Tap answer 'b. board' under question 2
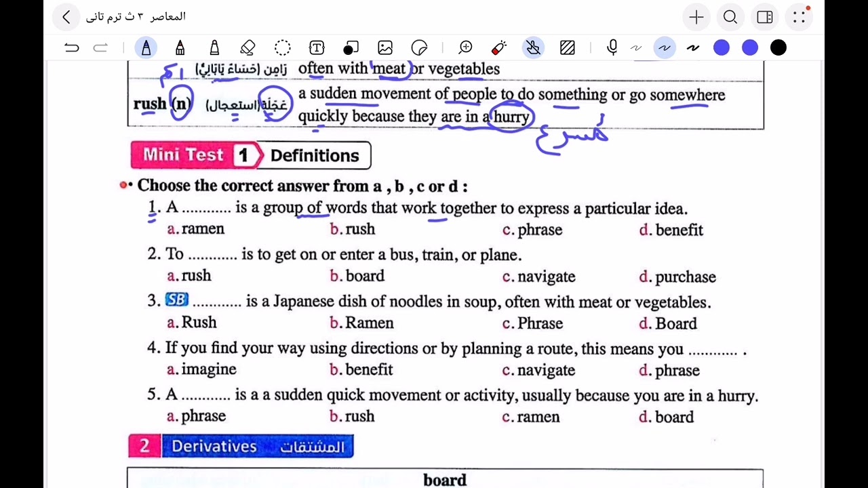The width and height of the screenshot is (868, 488). point(357,276)
